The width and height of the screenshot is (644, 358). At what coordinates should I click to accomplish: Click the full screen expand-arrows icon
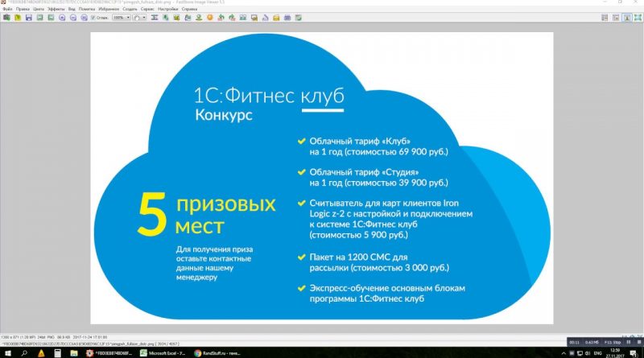click(x=638, y=18)
